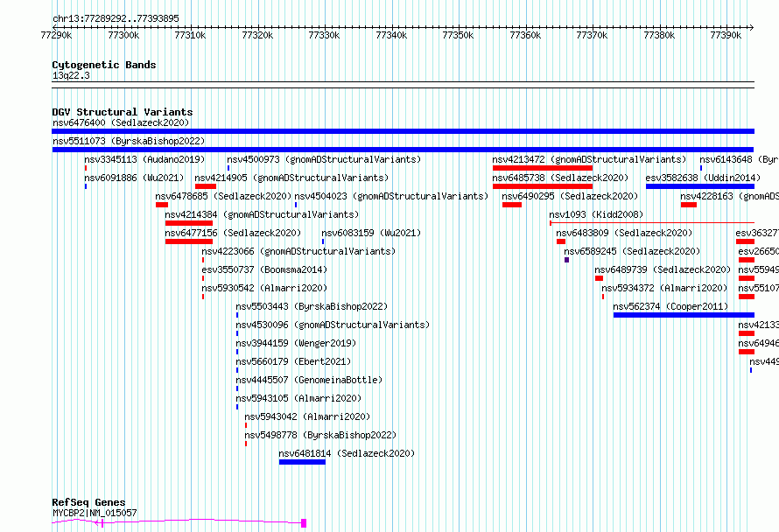Screen dimensions: 779x532
Task: Select nsv4214905 gnomAD variant label
Action: click(x=291, y=178)
